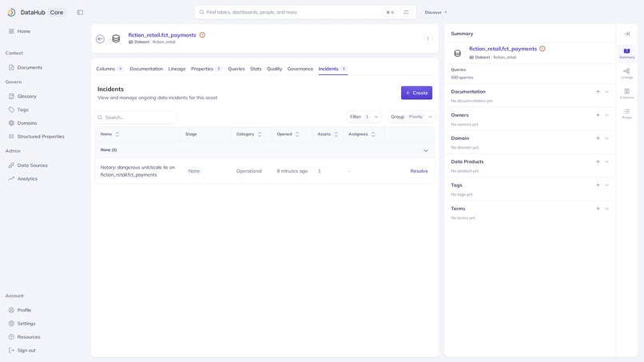Add data products with the plus icon

pos(598,161)
